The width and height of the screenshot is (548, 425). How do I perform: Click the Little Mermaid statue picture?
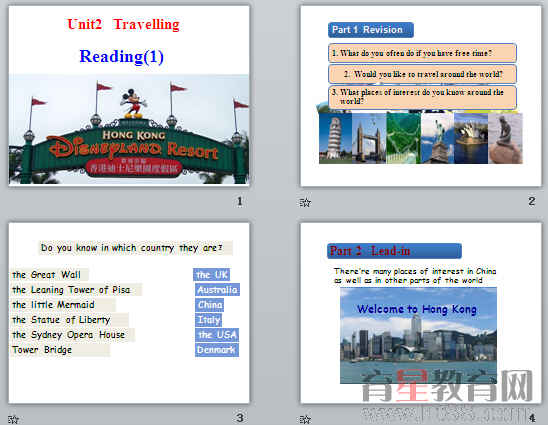tap(505, 138)
